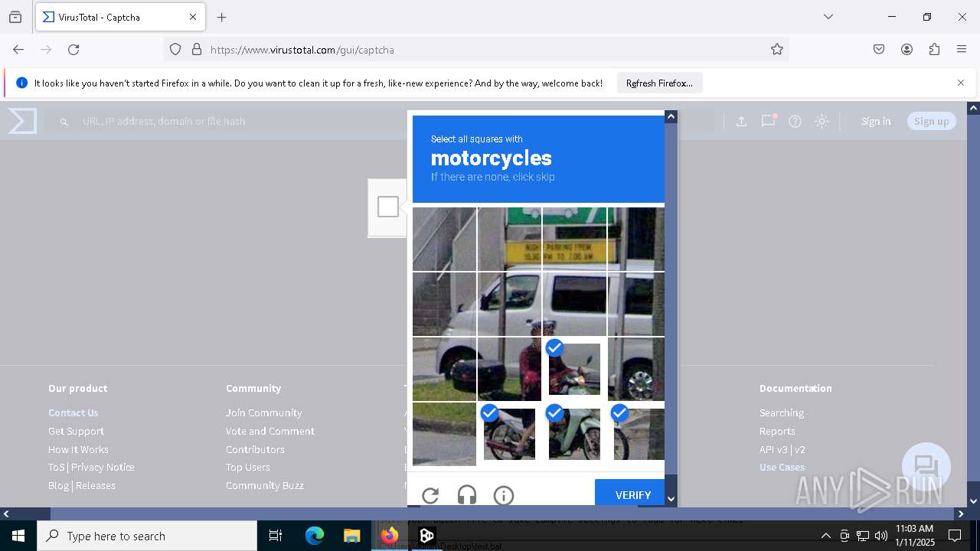This screenshot has width=980, height=551.
Task: Dismiss the Firefox notification bar
Action: (961, 83)
